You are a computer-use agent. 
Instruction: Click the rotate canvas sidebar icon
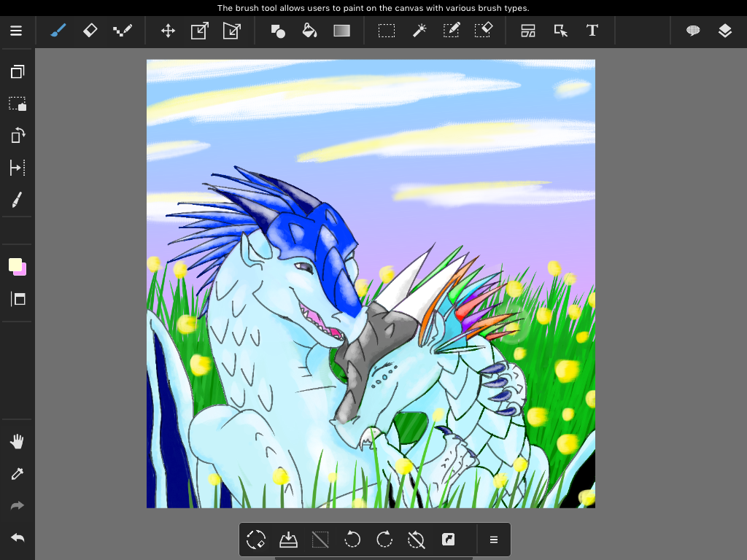point(18,136)
